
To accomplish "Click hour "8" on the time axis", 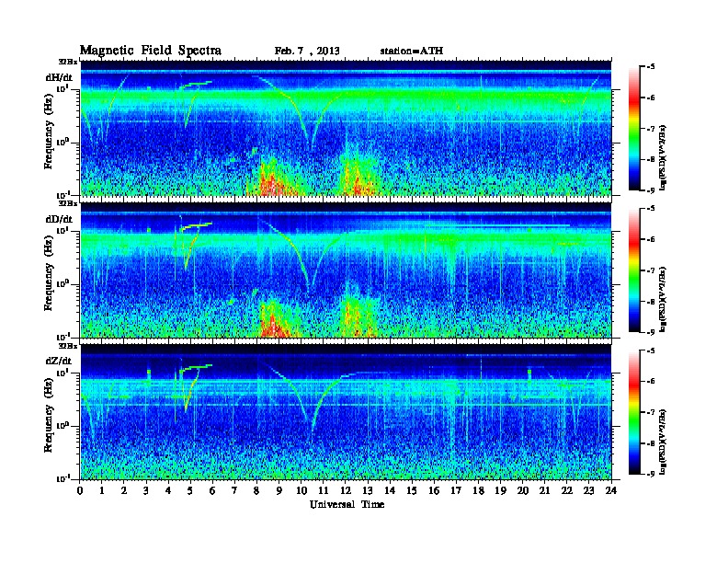I will click(256, 490).
